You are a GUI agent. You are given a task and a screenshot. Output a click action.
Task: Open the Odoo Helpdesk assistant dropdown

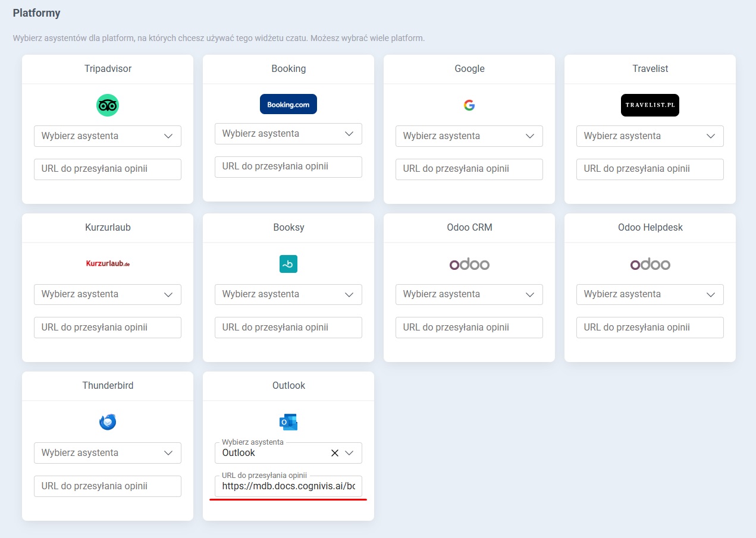pyautogui.click(x=650, y=294)
